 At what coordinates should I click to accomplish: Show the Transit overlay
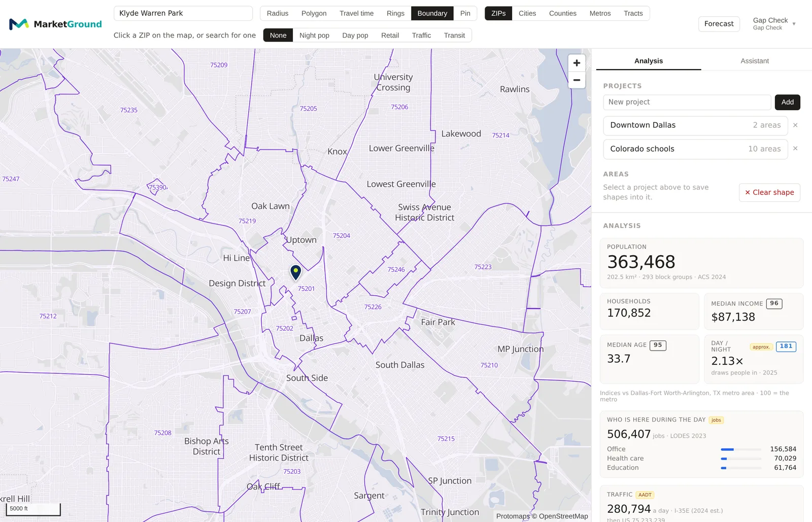(454, 35)
